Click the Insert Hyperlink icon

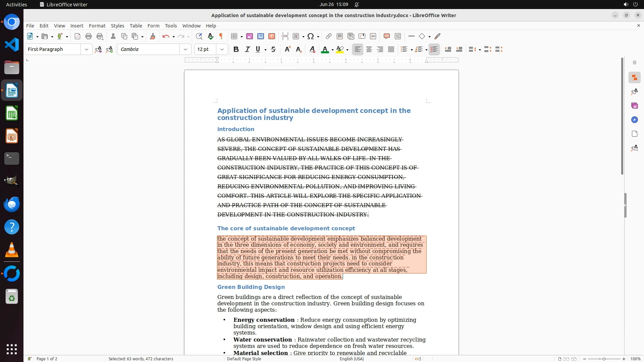[329, 37]
